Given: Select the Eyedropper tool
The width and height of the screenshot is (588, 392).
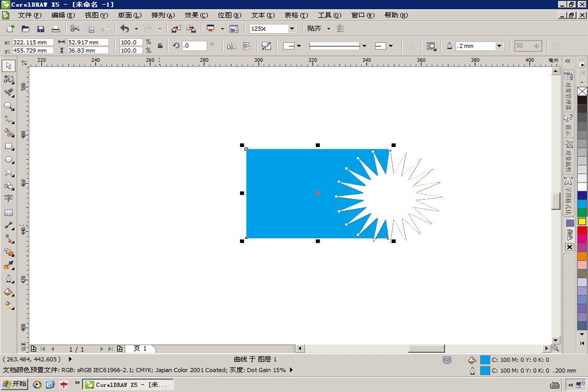Looking at the screenshot, I should point(9,266).
